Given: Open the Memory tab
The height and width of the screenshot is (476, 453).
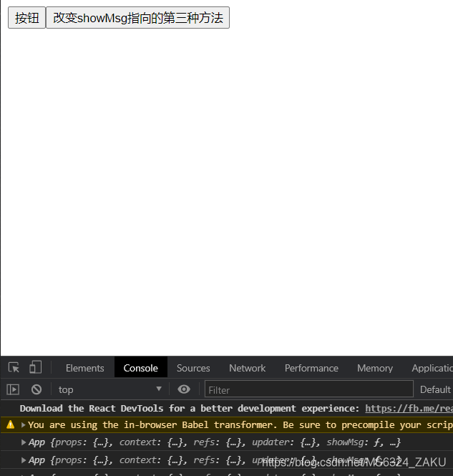Looking at the screenshot, I should (x=375, y=368).
